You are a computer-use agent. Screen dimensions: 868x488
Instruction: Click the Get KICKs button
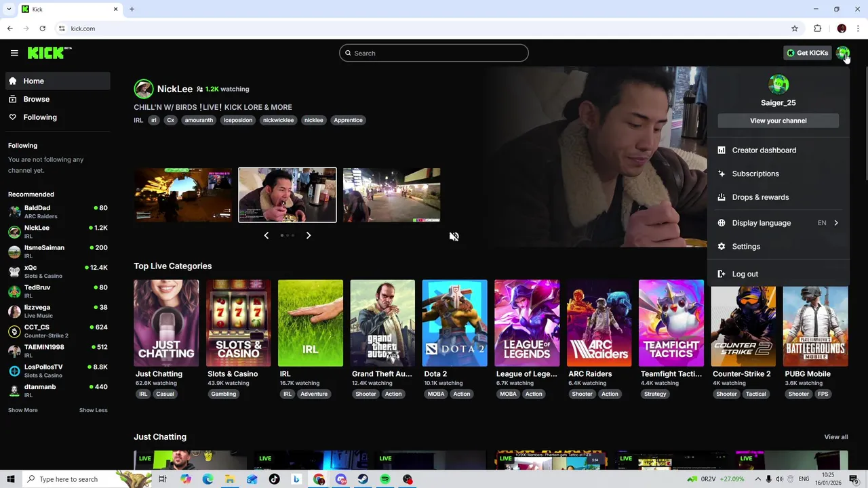click(807, 53)
